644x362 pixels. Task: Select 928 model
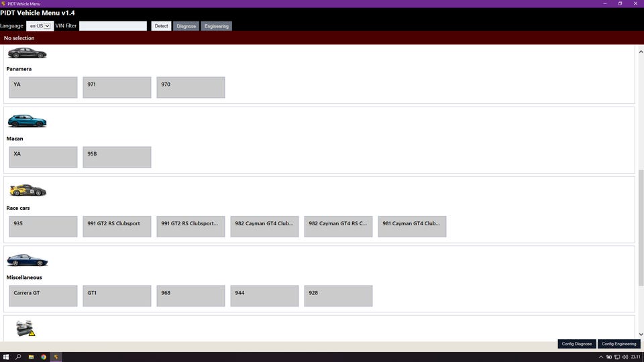click(338, 296)
